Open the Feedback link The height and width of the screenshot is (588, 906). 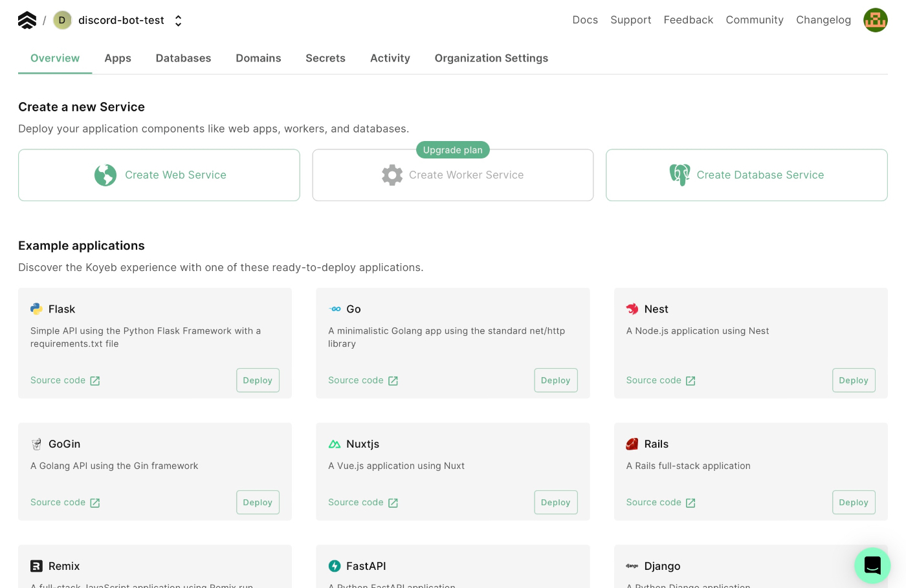point(689,20)
